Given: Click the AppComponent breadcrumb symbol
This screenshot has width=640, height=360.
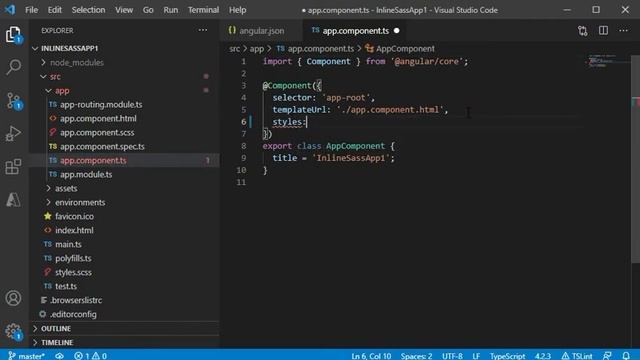Looking at the screenshot, I should (400, 49).
